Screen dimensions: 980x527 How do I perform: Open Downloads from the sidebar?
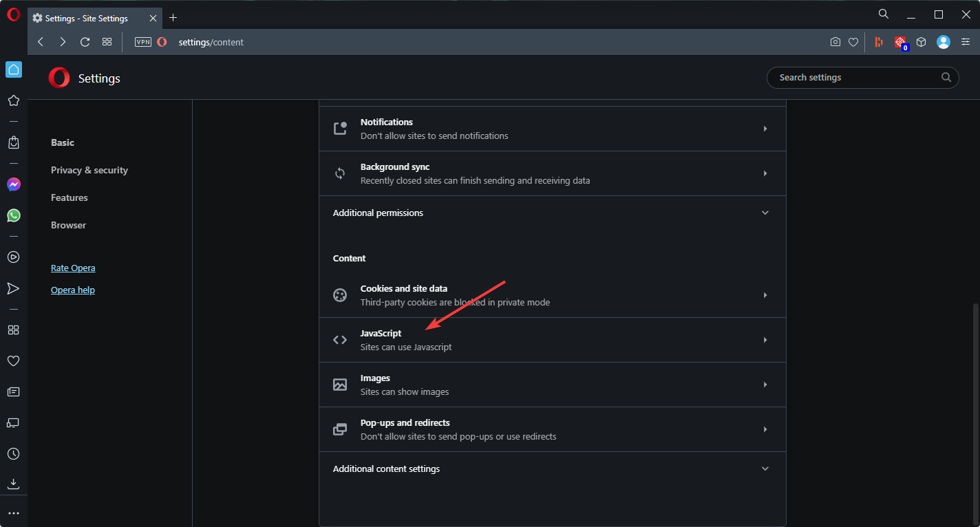point(13,484)
